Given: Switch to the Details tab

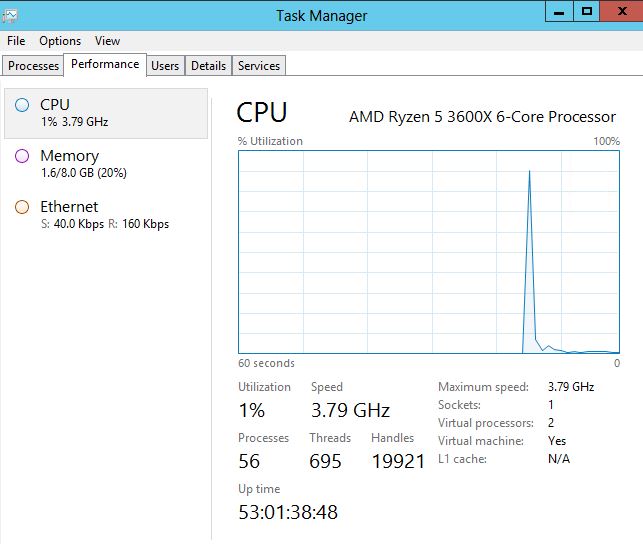Looking at the screenshot, I should (x=208, y=66).
